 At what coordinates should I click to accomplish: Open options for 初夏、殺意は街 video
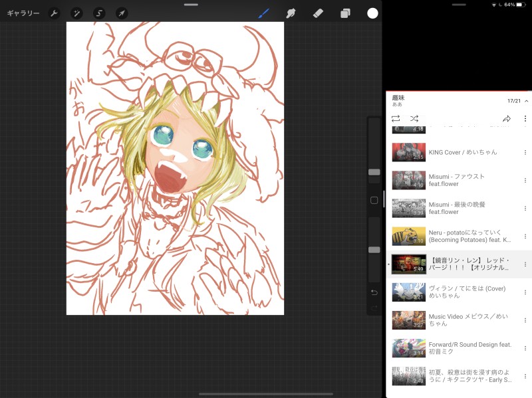525,376
